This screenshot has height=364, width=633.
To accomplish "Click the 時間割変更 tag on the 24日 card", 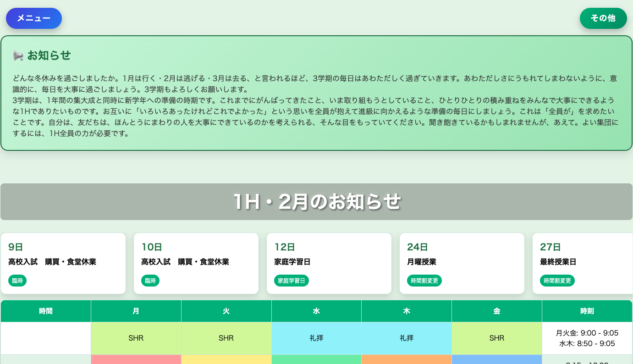I will (424, 280).
